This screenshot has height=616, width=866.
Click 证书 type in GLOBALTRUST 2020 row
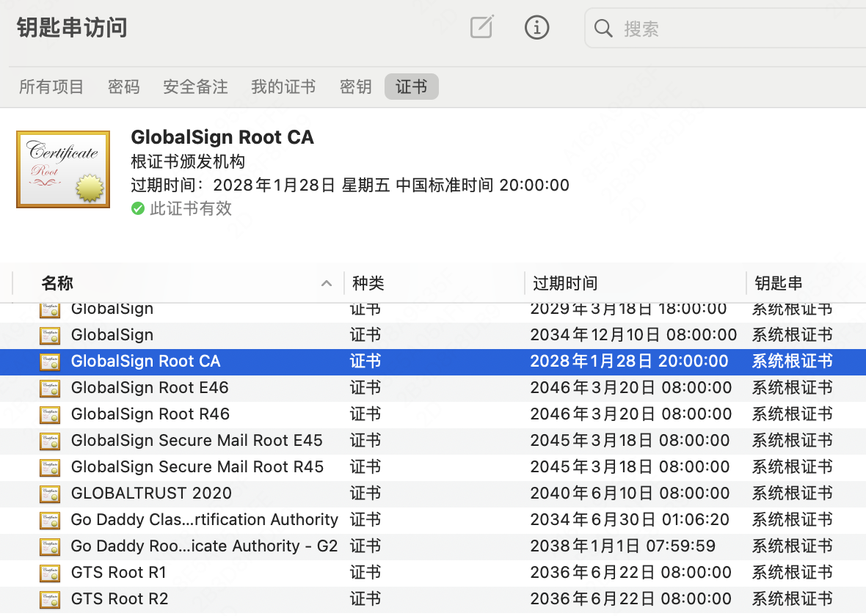[365, 494]
